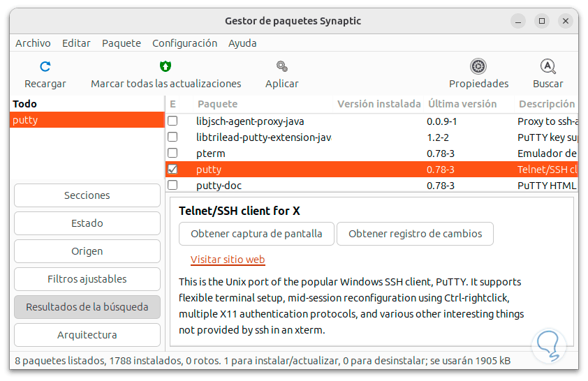Sort by the Última versión column header
Screen dimensions: 588x381
[462, 104]
